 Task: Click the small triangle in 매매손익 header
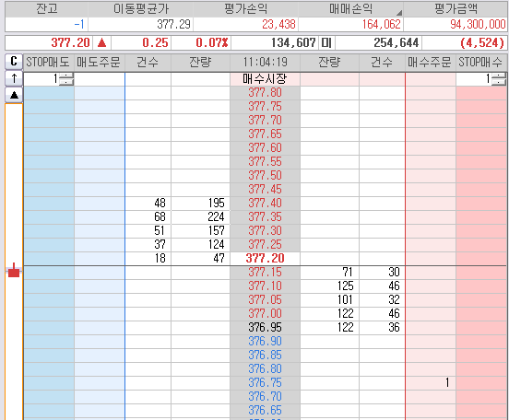(399, 13)
